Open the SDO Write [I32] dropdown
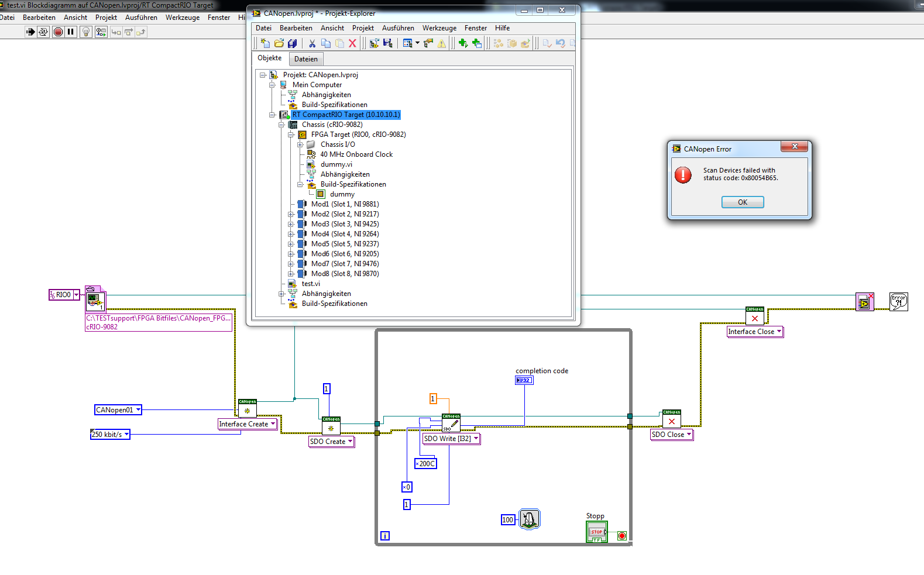Image resolution: width=924 pixels, height=575 pixels. click(476, 439)
